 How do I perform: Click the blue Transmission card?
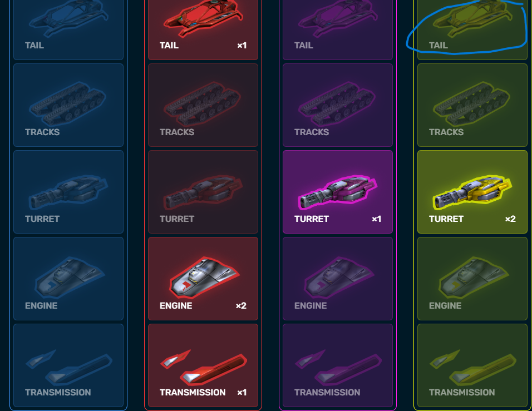(68, 365)
